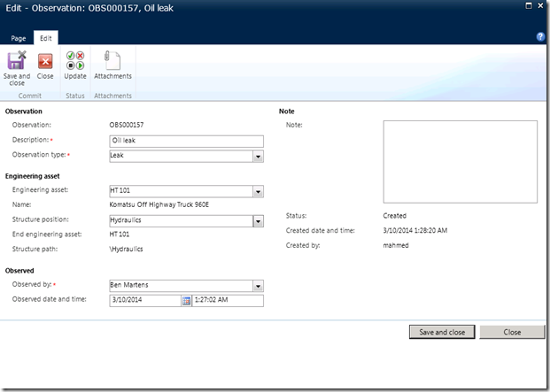Expand the Observation type dropdown
This screenshot has width=550, height=392.
click(x=258, y=157)
